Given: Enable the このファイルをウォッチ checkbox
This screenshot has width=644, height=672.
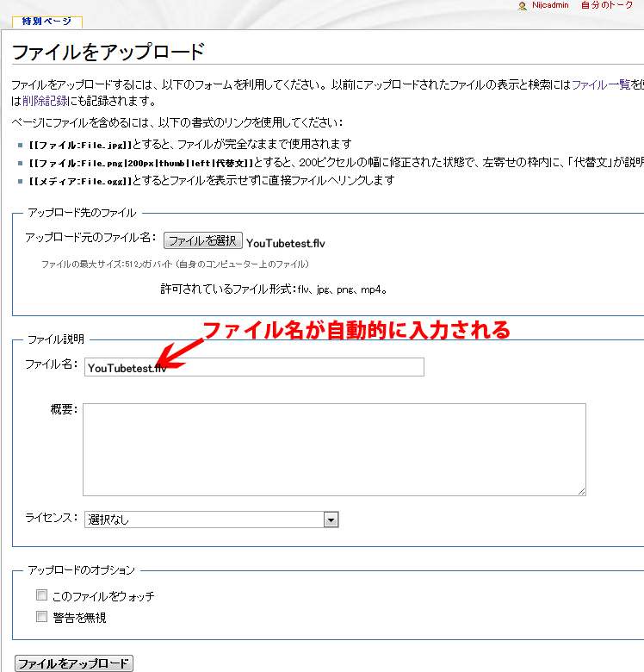Looking at the screenshot, I should pos(41,595).
